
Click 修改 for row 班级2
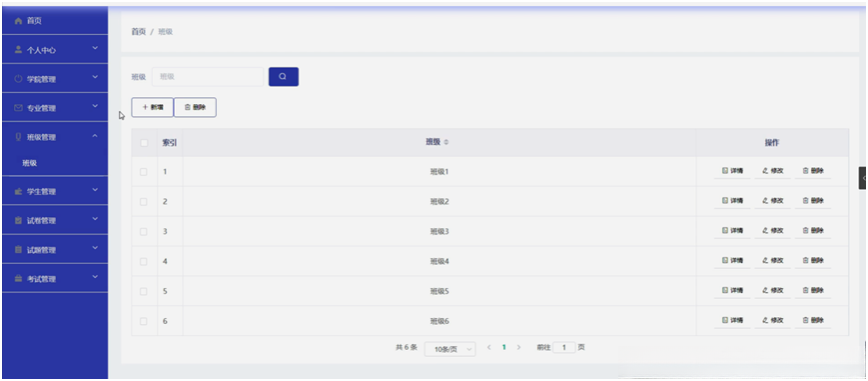pyautogui.click(x=773, y=201)
